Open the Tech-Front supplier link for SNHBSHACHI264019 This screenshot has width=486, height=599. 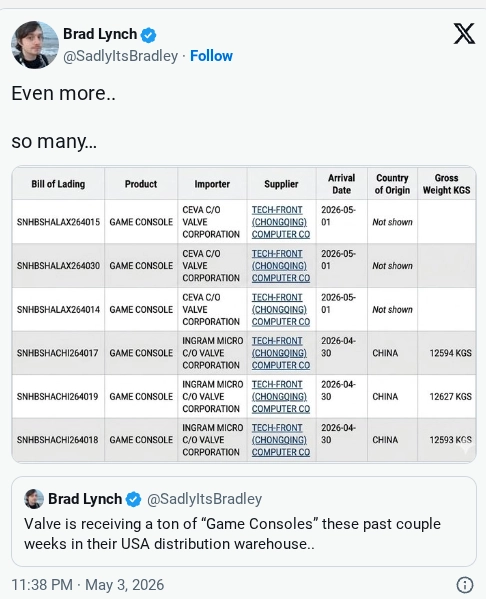(281, 396)
